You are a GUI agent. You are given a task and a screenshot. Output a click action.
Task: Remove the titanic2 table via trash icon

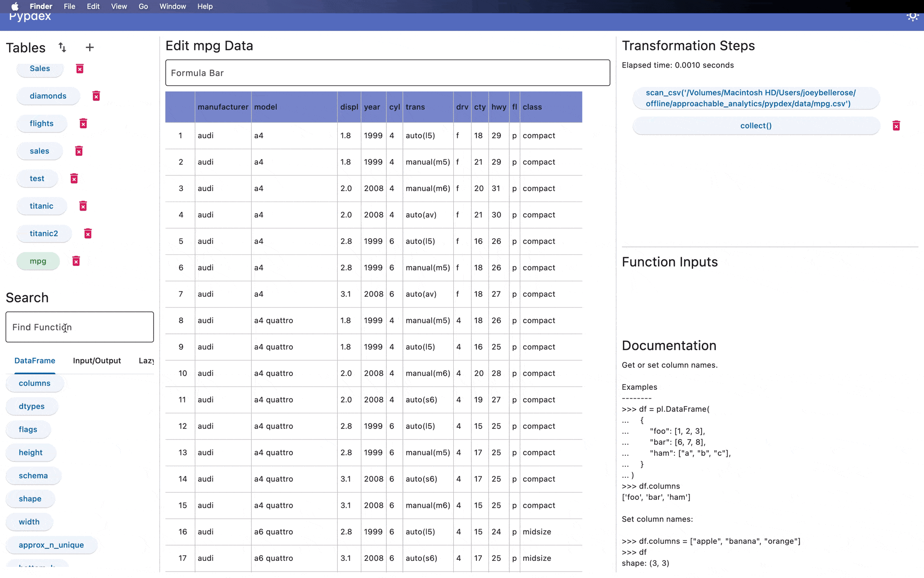88,234
